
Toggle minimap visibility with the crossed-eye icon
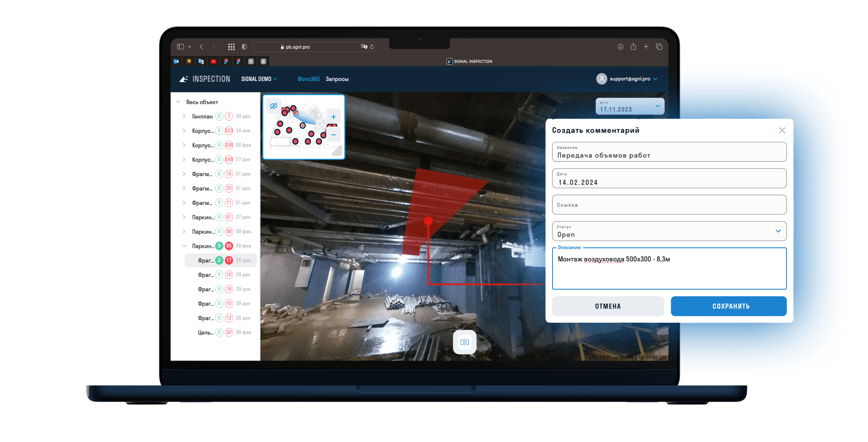274,106
